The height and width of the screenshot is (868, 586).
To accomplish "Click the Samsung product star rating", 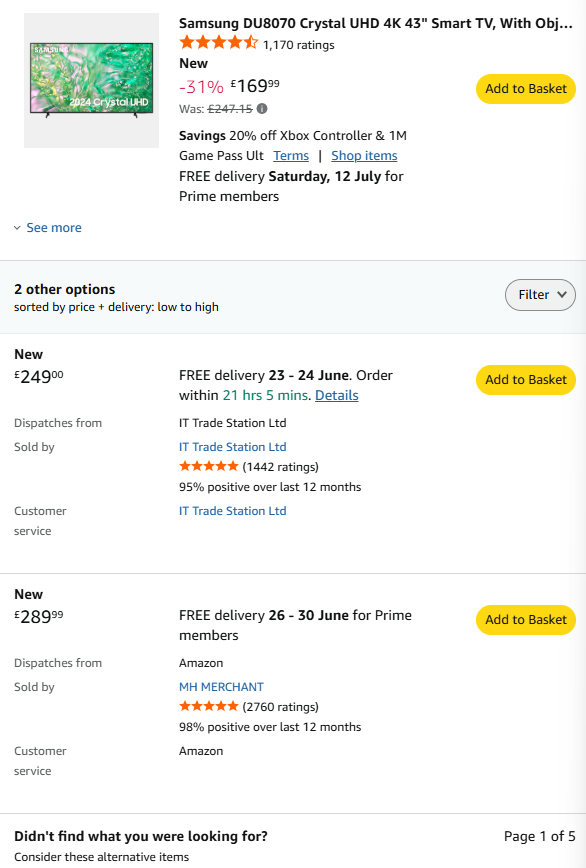I will coord(219,43).
